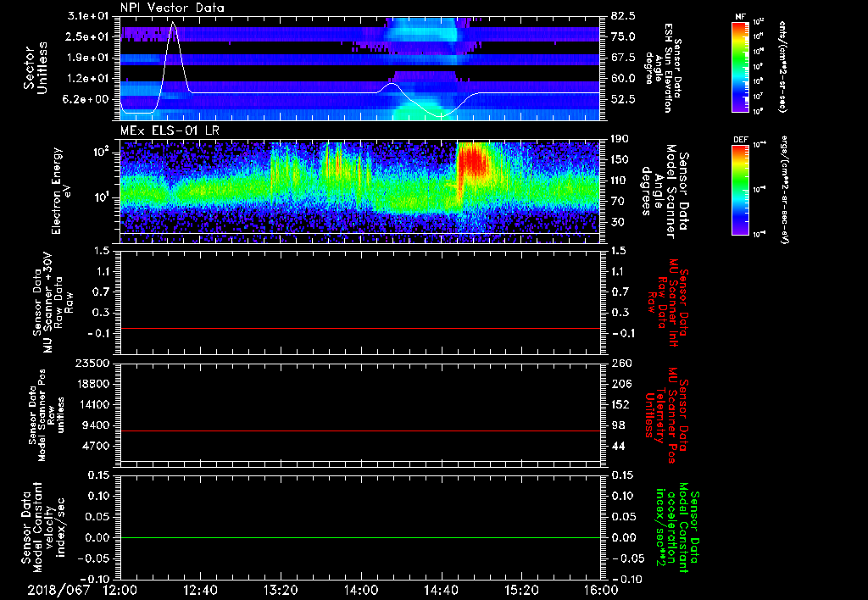Click the 13:20 time tick label
The height and width of the screenshot is (600, 868).
tap(281, 590)
